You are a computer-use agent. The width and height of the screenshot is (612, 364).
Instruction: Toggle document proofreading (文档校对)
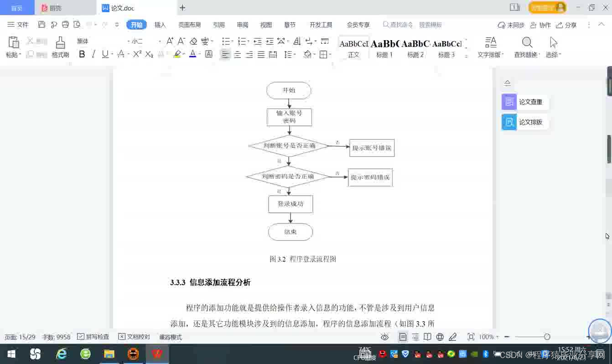(134, 337)
